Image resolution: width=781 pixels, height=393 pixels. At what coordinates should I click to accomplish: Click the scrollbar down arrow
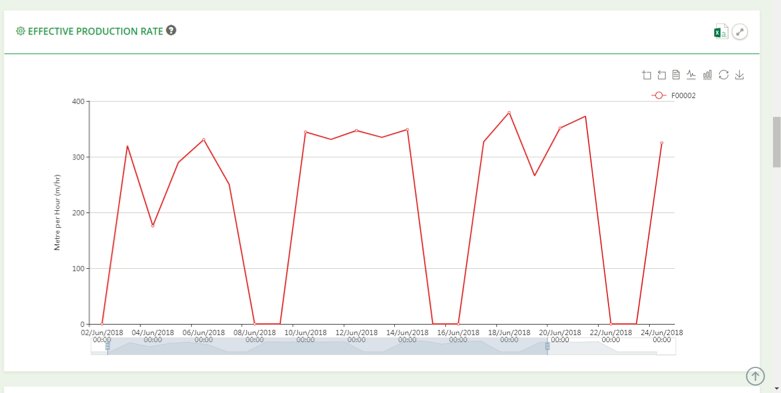point(777,388)
